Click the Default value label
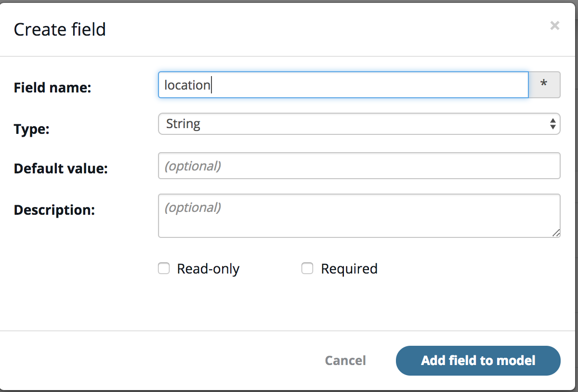Viewport: 578px width, 392px height. [61, 169]
